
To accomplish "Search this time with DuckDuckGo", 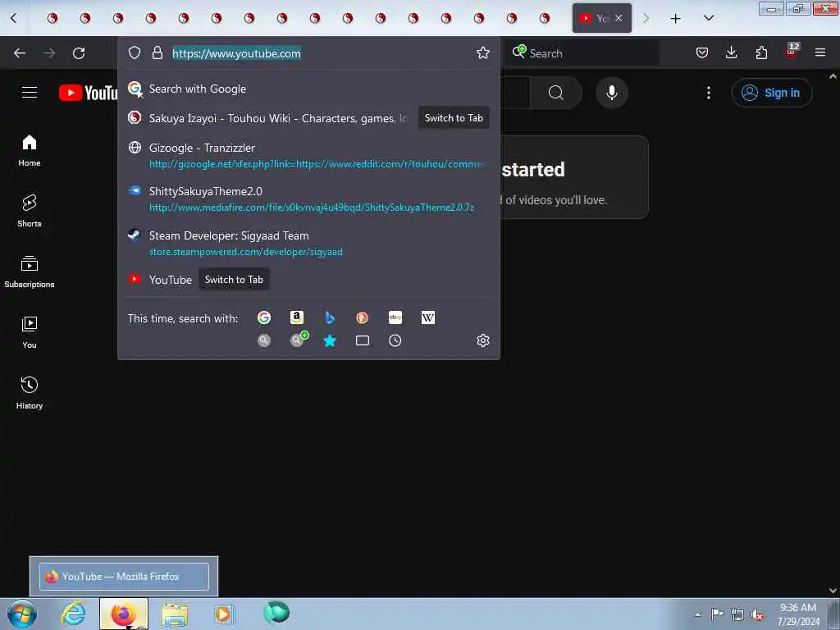I will click(362, 317).
